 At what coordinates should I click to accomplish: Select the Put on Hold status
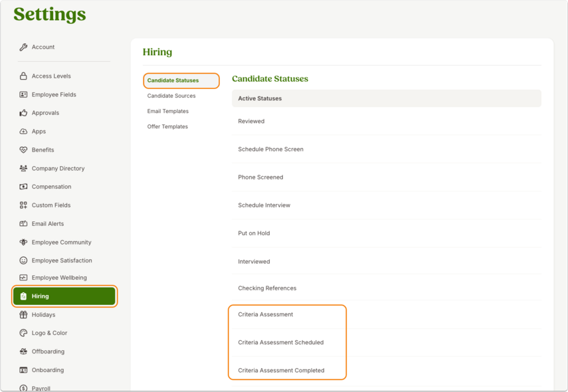click(x=387, y=233)
